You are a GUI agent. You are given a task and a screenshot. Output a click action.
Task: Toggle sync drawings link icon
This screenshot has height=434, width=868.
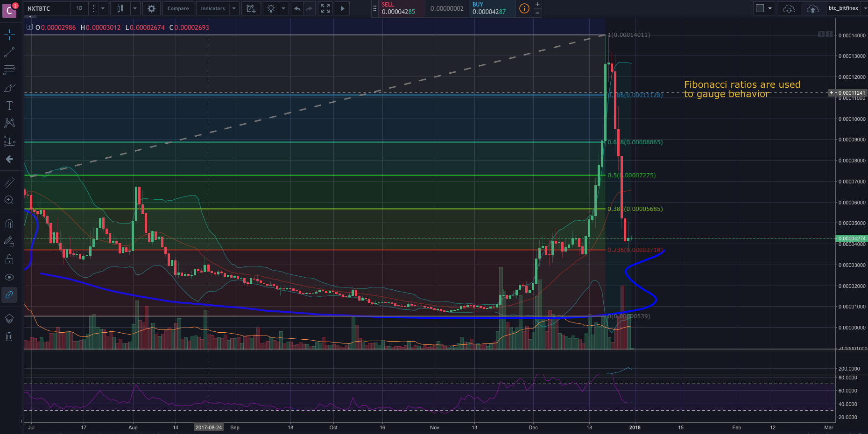pyautogui.click(x=9, y=295)
